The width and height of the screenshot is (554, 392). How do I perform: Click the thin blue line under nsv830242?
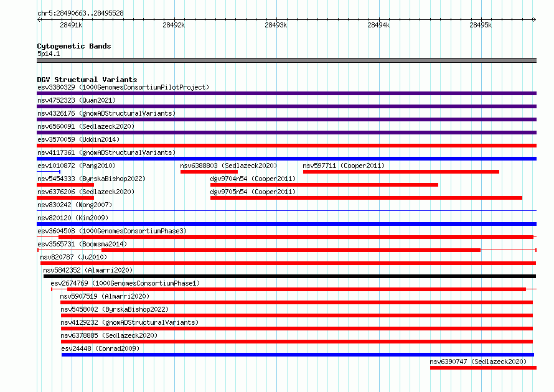286,211
